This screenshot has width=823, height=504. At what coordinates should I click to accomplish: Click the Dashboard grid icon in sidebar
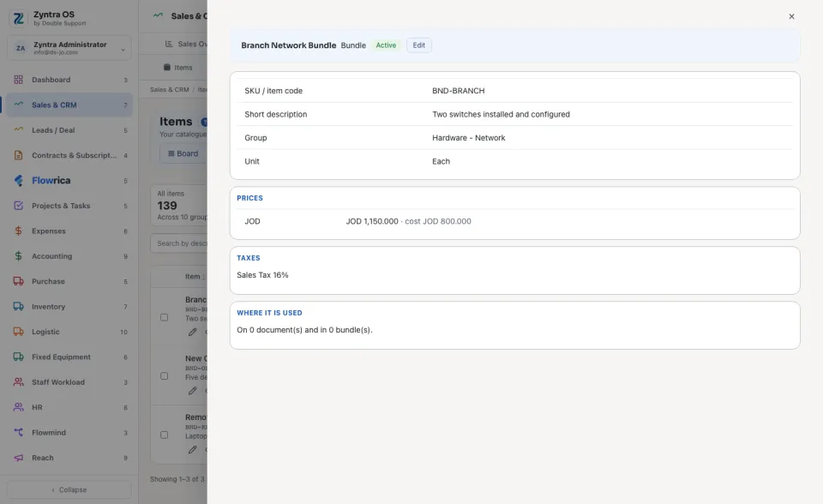[x=18, y=80]
